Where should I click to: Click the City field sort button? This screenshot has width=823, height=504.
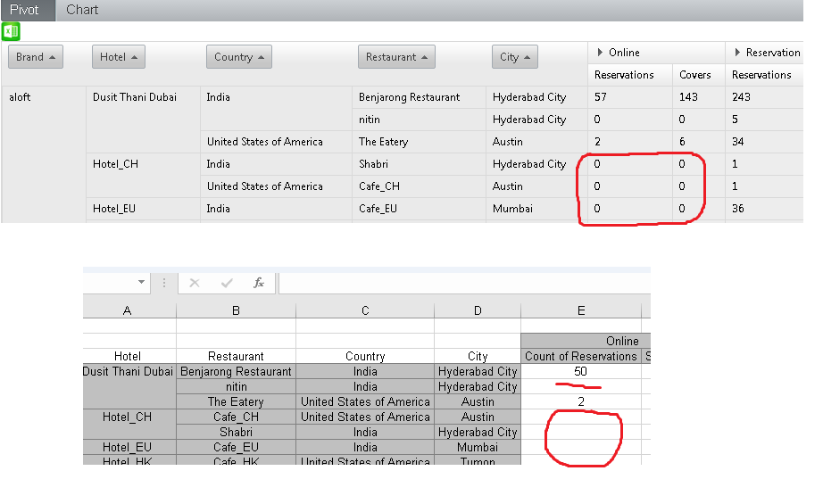[x=515, y=57]
